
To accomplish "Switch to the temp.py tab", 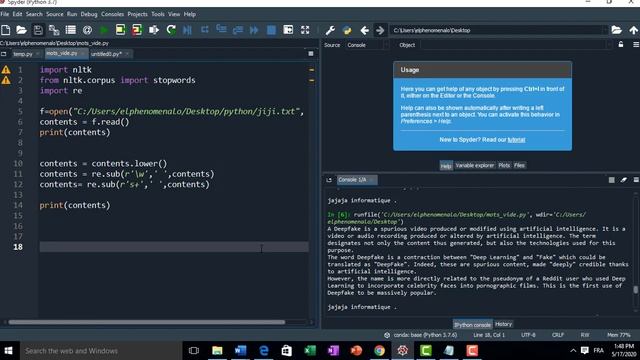I will pos(22,54).
